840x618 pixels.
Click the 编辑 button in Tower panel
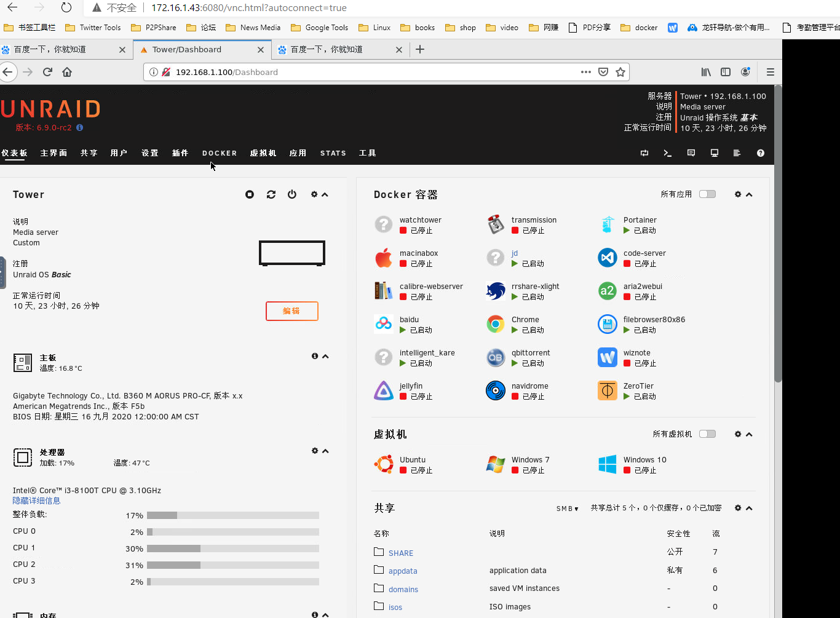292,311
